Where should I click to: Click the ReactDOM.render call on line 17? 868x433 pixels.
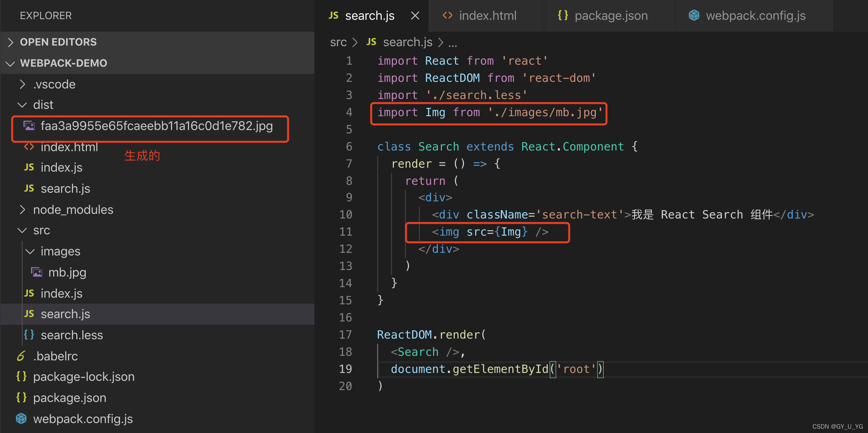[431, 335]
